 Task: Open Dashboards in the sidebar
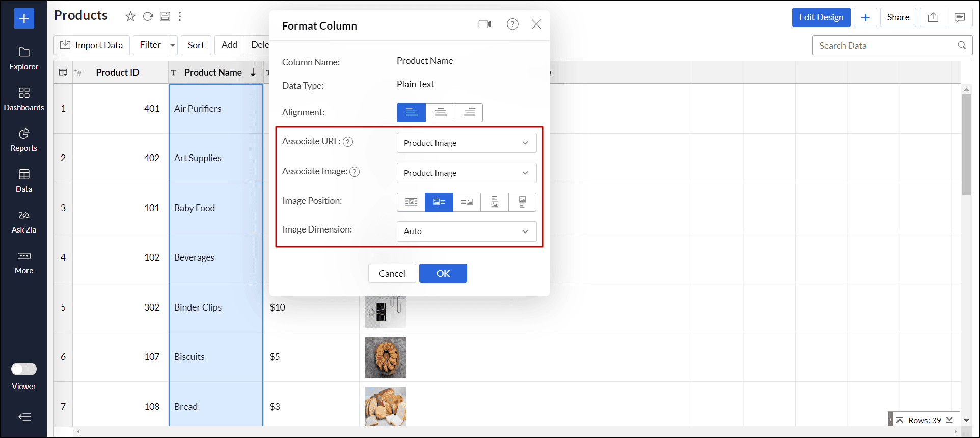[x=24, y=99]
